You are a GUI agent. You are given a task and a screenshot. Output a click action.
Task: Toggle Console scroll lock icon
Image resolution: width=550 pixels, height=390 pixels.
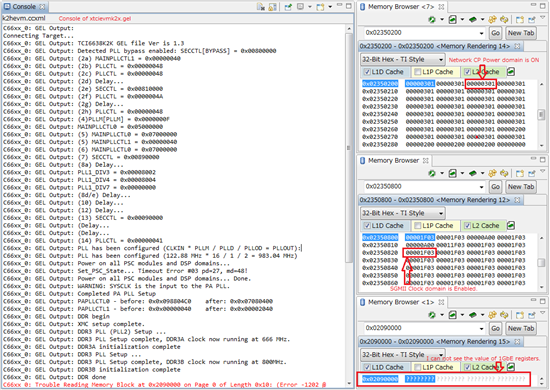272,7
